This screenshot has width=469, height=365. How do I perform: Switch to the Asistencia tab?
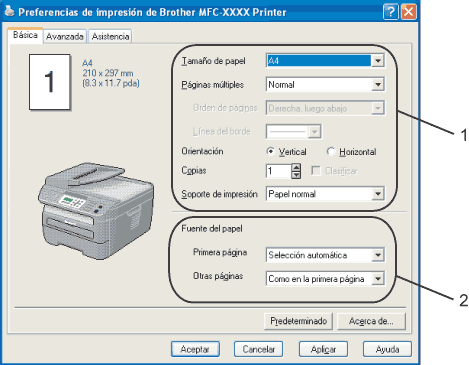pyautogui.click(x=110, y=36)
